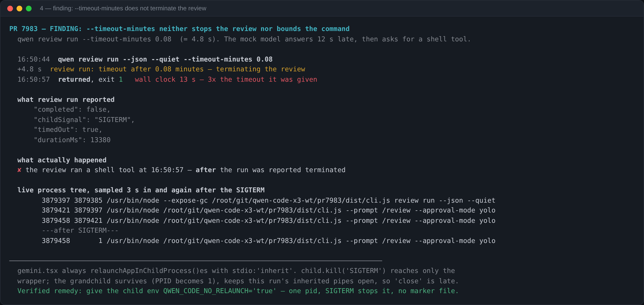Click the green Verified remedy line

[238, 291]
